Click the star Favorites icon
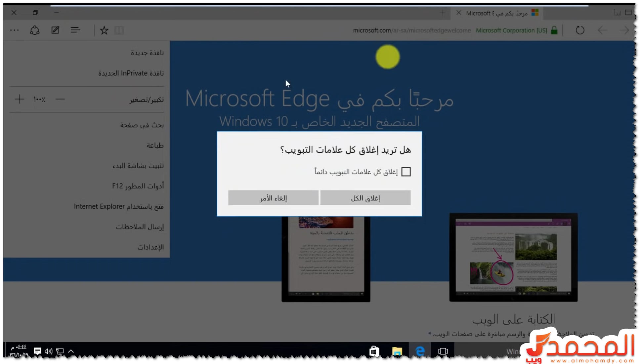Screen dimensions: 642x364 [104, 30]
